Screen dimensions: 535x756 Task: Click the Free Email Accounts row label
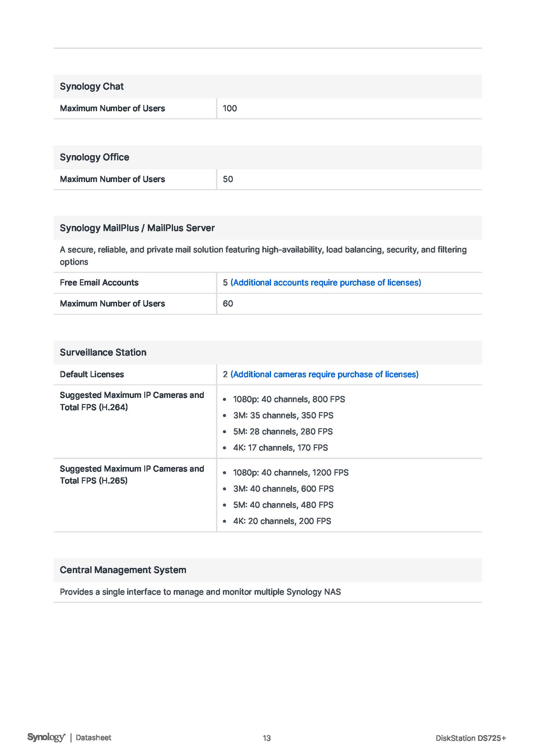coord(99,282)
